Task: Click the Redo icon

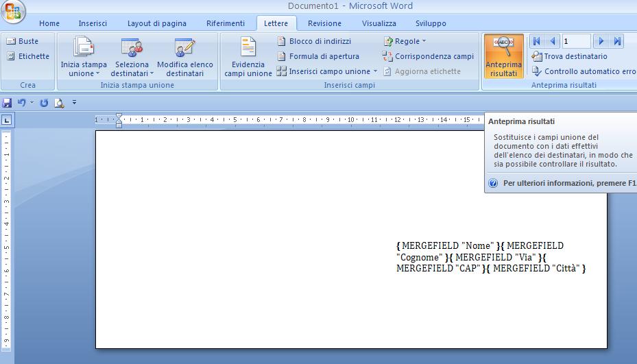Action: click(x=44, y=103)
